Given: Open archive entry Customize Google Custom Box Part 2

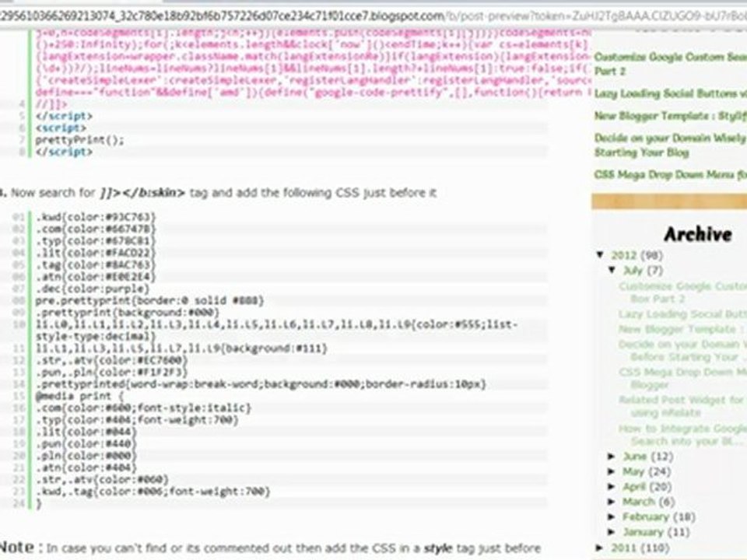Looking at the screenshot, I should pos(682,292).
